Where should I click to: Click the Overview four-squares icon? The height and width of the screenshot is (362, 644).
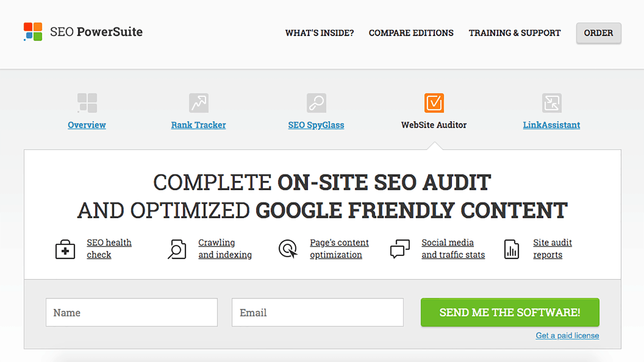(x=87, y=103)
